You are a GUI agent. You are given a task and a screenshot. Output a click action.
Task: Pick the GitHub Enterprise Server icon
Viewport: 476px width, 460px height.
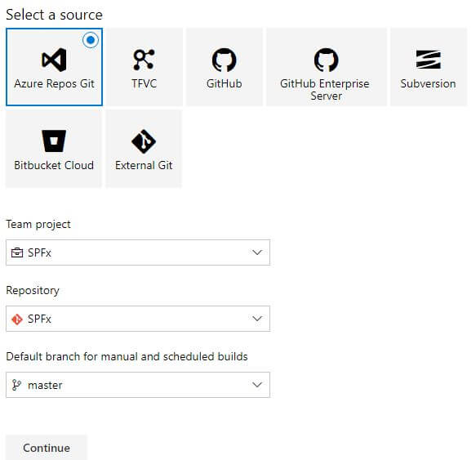tap(326, 60)
